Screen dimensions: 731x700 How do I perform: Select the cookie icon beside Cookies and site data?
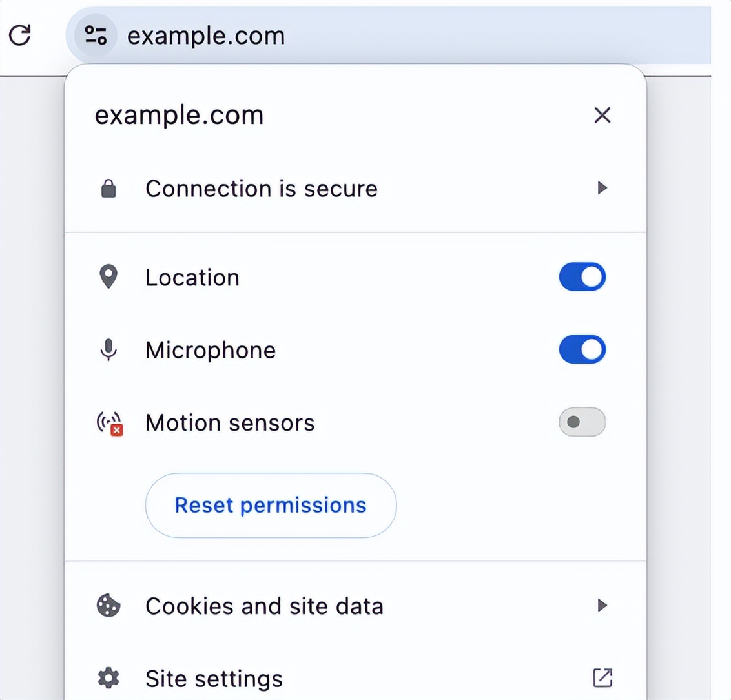pyautogui.click(x=108, y=606)
